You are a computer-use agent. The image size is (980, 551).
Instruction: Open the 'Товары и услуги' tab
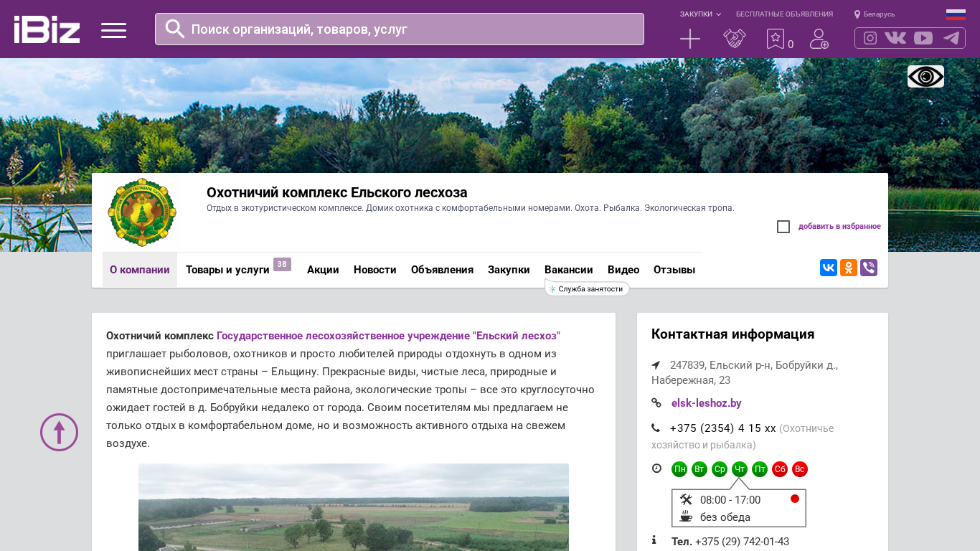click(227, 270)
